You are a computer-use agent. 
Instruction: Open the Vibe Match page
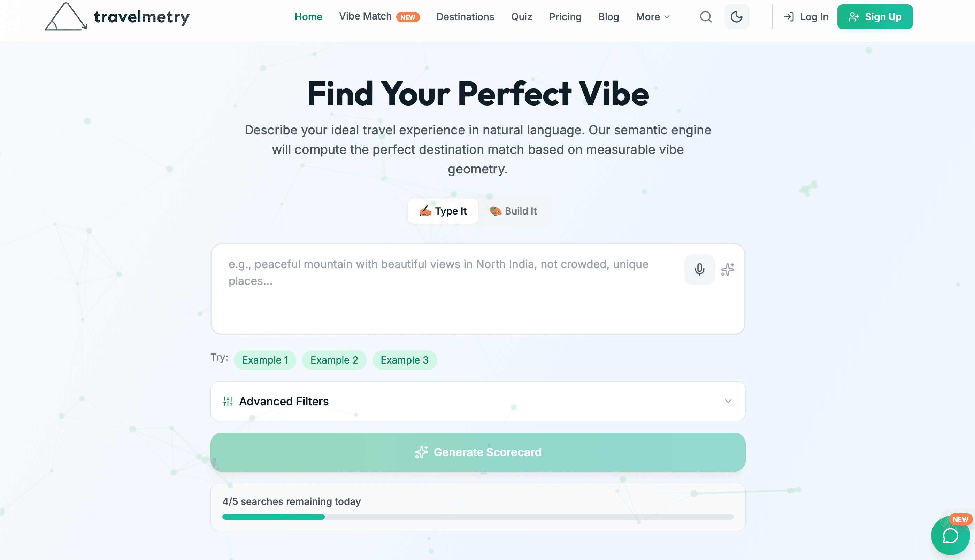click(x=366, y=16)
